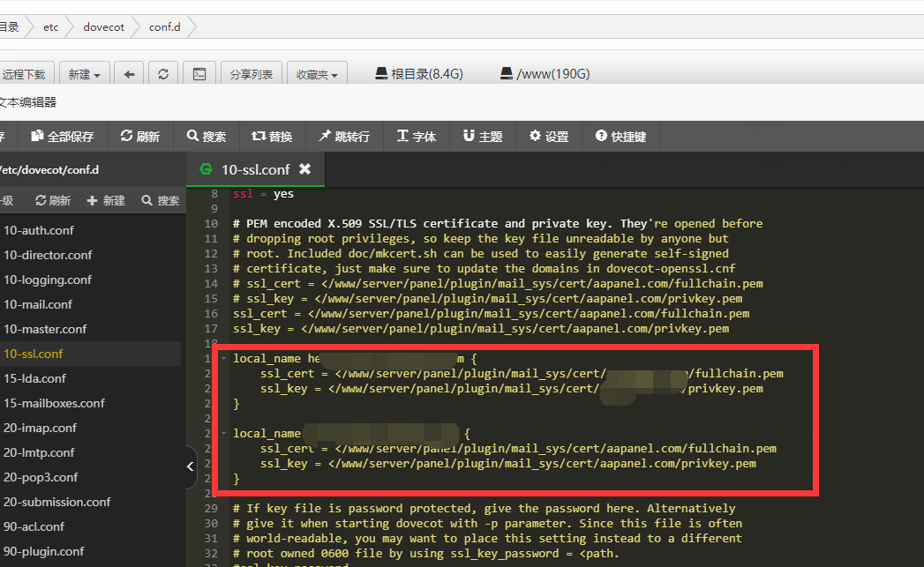Open 替换 replace in the editor toolbar
The height and width of the screenshot is (567, 924).
[x=272, y=137]
